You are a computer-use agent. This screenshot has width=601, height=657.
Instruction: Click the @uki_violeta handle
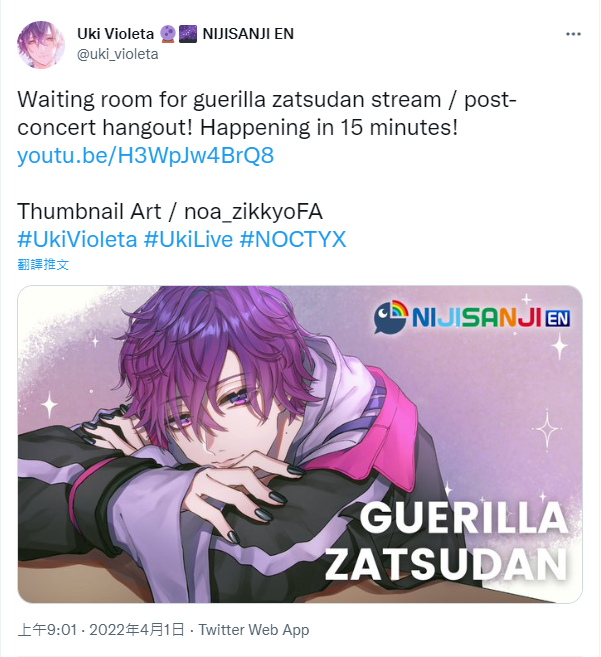117,54
